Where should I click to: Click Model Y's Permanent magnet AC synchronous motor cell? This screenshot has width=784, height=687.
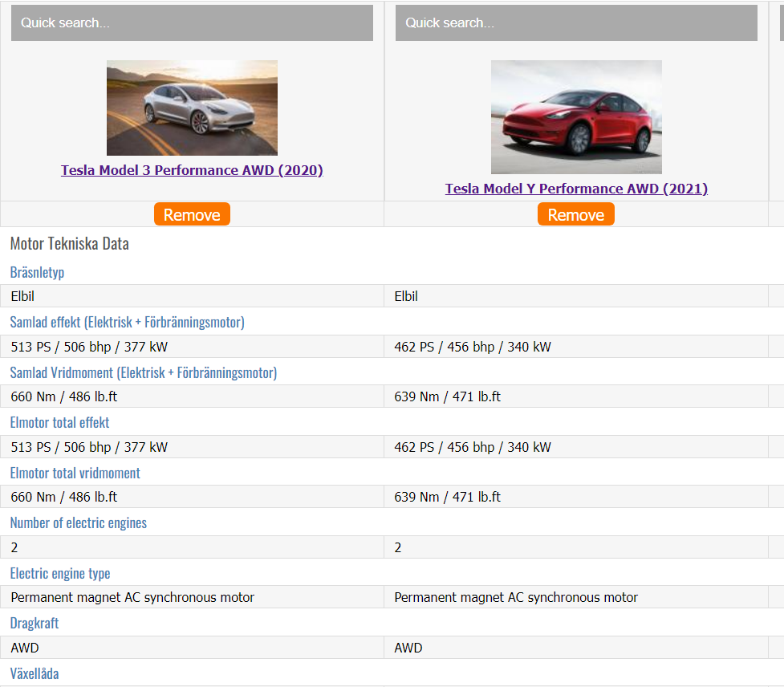[516, 597]
